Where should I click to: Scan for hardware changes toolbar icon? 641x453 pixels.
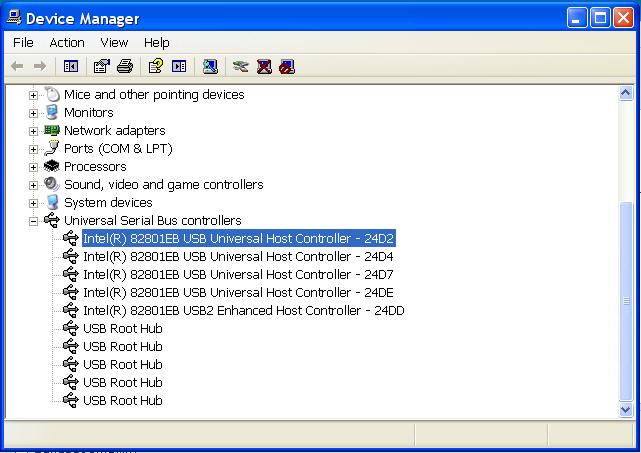pos(210,66)
